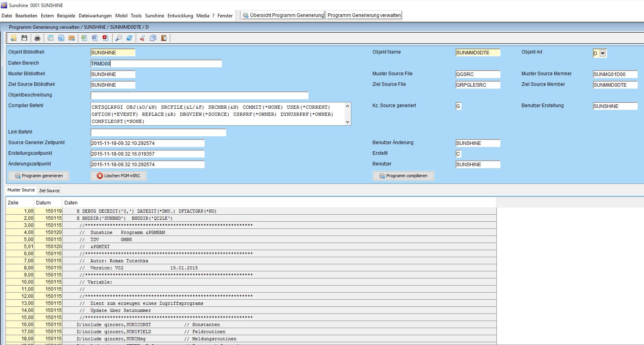Screen dimensions: 644x345
Task: Open the Objekt Art dropdown
Action: (x=603, y=53)
